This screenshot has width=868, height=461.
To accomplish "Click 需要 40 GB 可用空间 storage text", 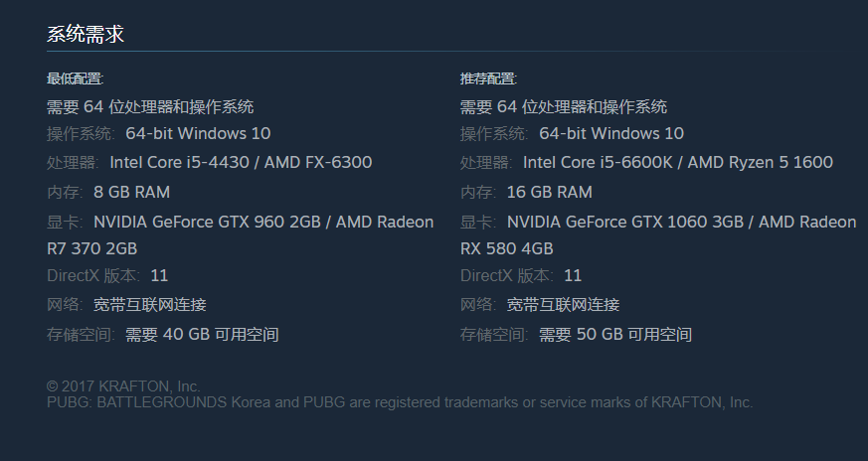I will [202, 334].
